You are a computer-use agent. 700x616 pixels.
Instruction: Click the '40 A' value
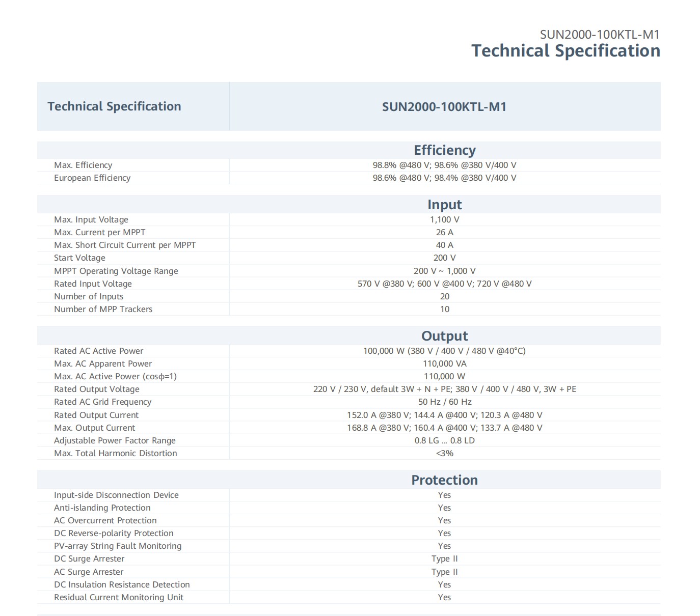pyautogui.click(x=445, y=245)
